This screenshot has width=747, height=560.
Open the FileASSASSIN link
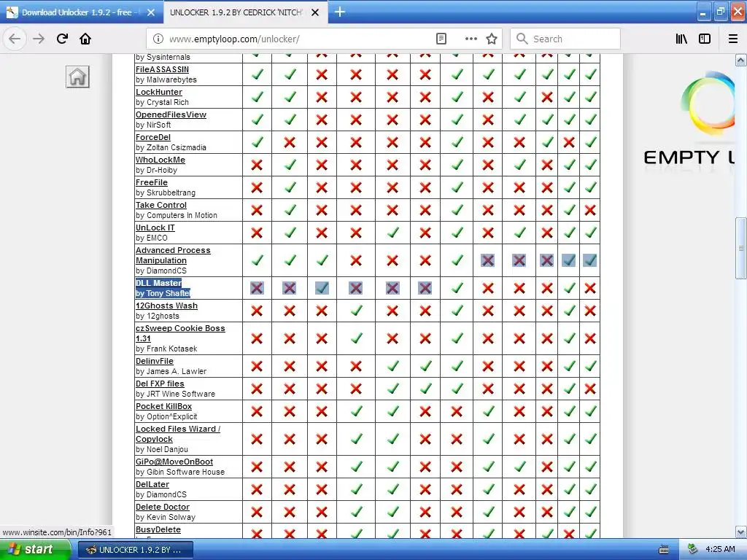click(162, 69)
